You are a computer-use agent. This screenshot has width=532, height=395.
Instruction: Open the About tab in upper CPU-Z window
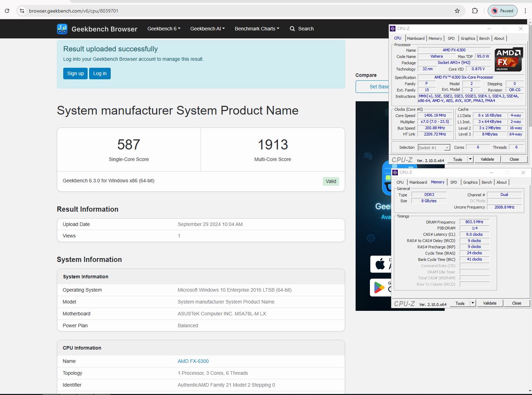pyautogui.click(x=499, y=38)
